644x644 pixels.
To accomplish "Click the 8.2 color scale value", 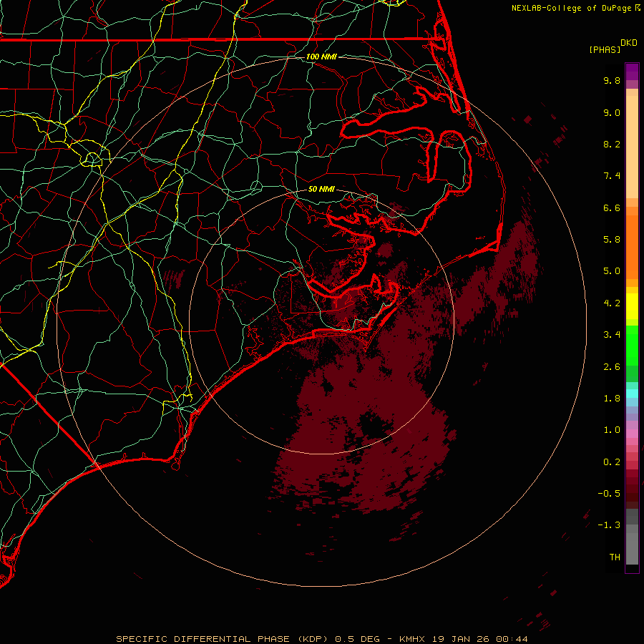I will 612,144.
